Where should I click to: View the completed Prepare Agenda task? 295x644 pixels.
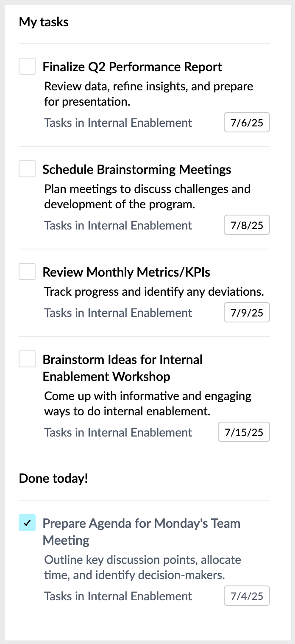click(x=141, y=531)
